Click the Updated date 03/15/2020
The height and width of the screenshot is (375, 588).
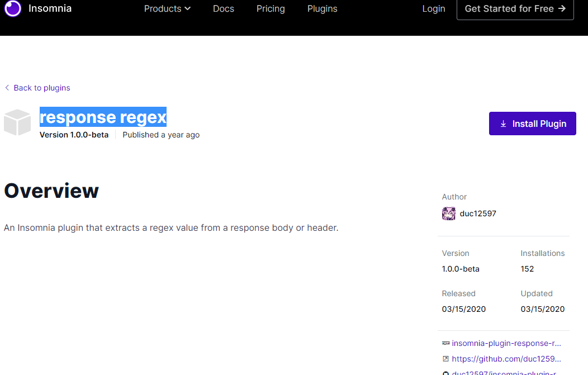point(542,309)
